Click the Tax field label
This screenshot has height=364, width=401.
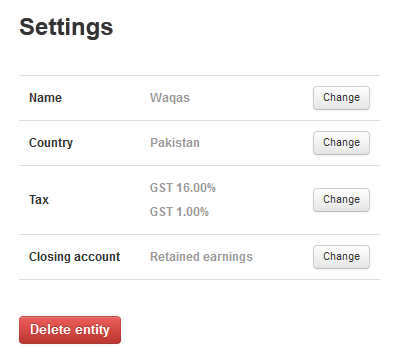(x=39, y=200)
